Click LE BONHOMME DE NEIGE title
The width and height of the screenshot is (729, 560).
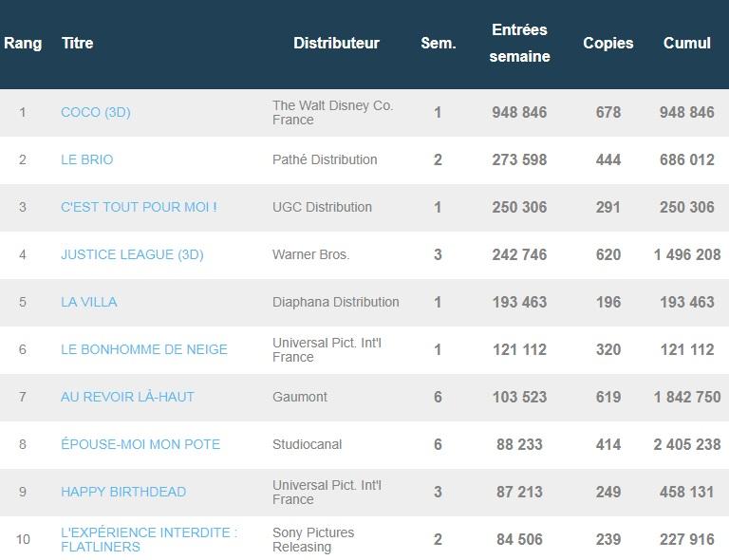[x=143, y=349]
